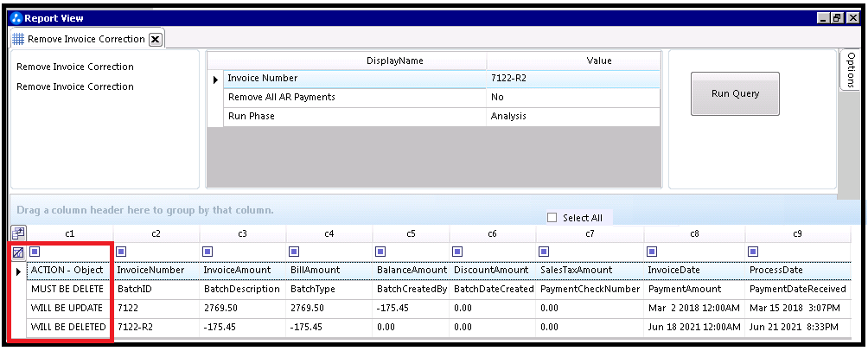Click the row indicator arrow beside ACTION - Object

tap(18, 271)
